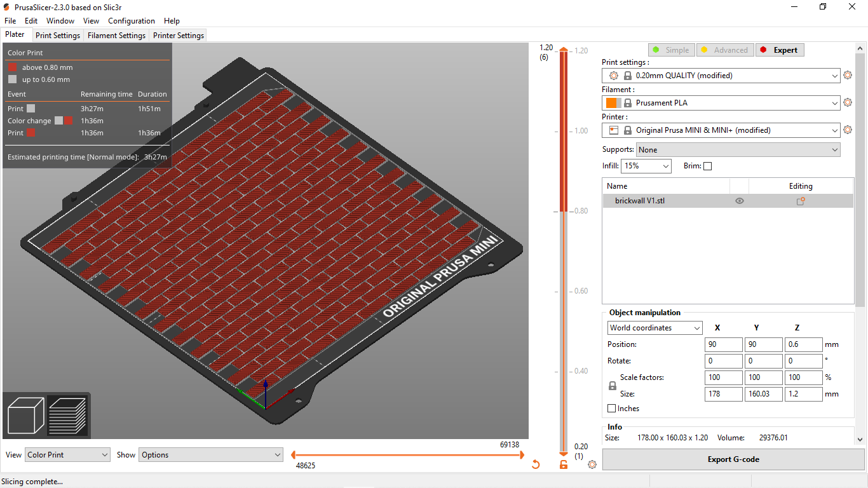Viewport: 868px width, 488px height.
Task: Open filament settings cog beside Prusament PLA
Action: [x=847, y=102]
